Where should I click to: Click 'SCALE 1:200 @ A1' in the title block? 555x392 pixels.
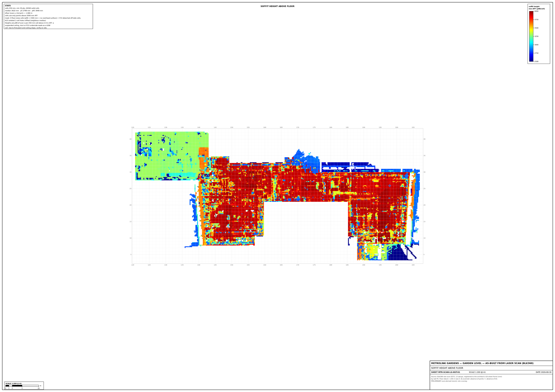pos(477,372)
